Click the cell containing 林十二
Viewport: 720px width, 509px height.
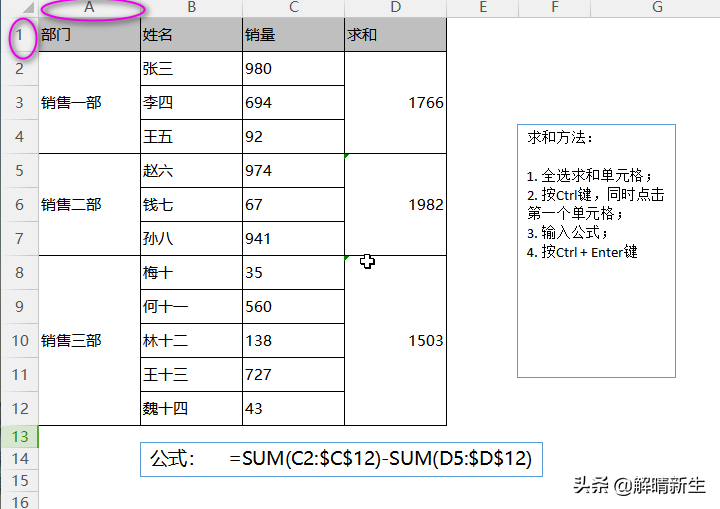[x=191, y=340]
